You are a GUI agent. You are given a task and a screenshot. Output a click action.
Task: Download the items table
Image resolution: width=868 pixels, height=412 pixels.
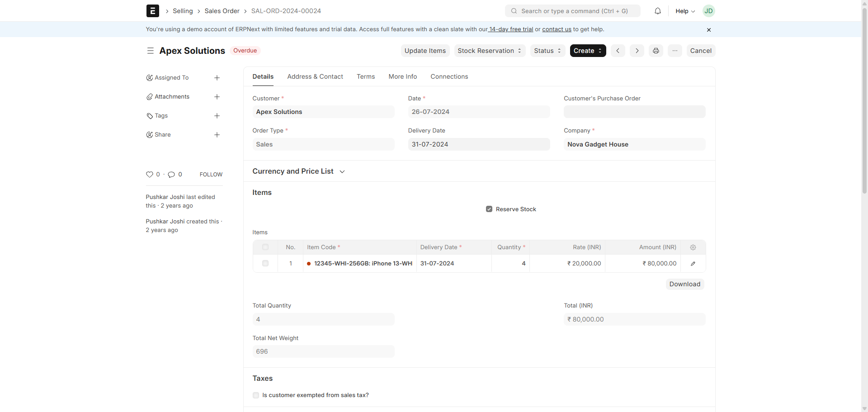(685, 284)
